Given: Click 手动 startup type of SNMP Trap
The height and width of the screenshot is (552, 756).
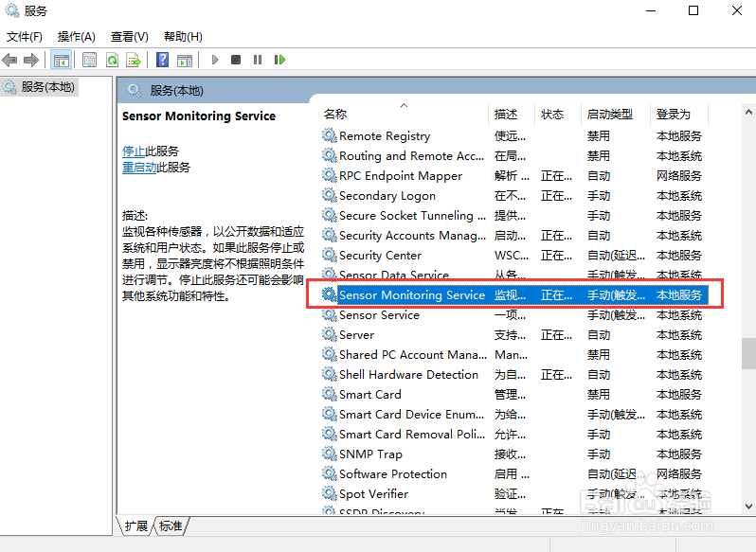Looking at the screenshot, I should [599, 454].
